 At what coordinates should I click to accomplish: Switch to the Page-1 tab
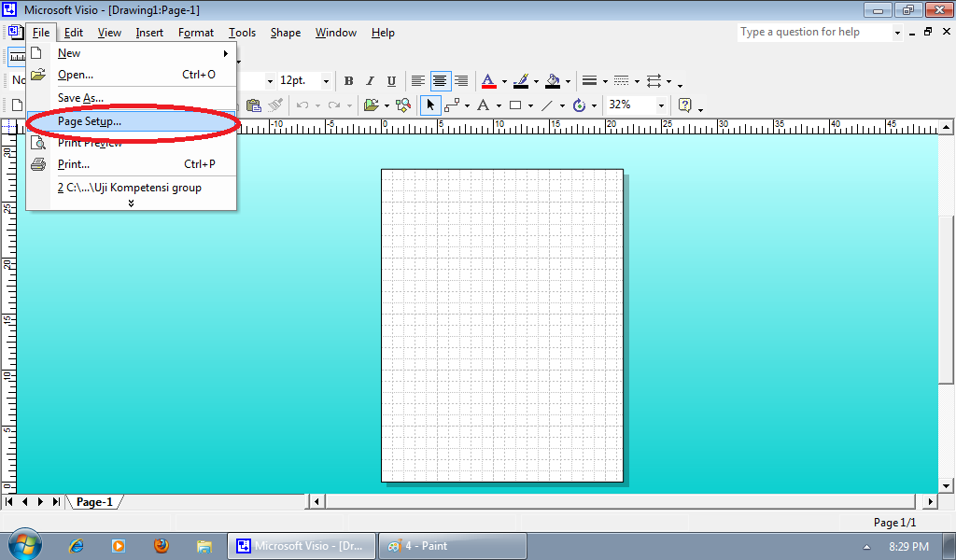(93, 501)
